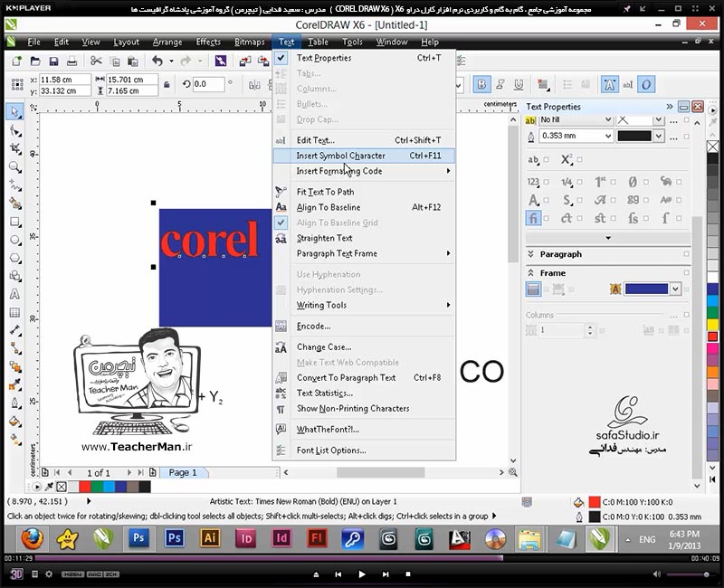Click the Italic text icon
The width and height of the screenshot is (724, 588).
[x=500, y=84]
